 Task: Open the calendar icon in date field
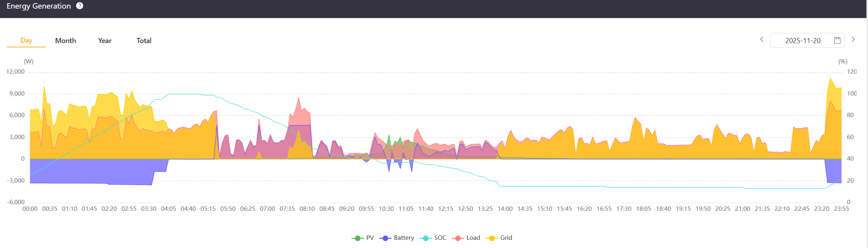tap(837, 40)
